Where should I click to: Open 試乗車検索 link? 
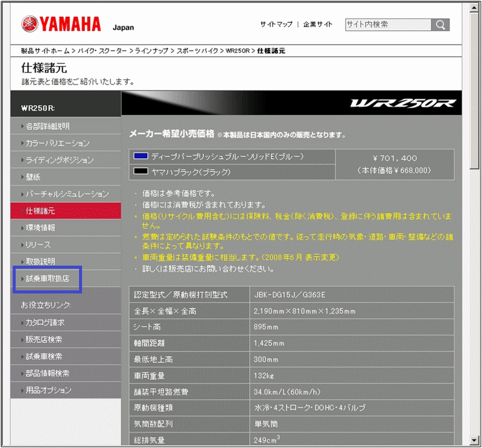pyautogui.click(x=66, y=356)
